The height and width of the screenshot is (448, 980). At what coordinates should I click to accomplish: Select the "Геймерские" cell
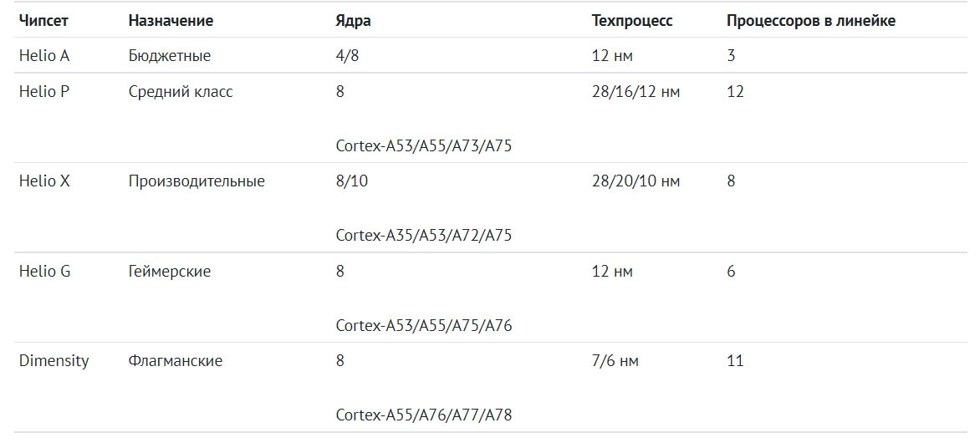tap(170, 272)
